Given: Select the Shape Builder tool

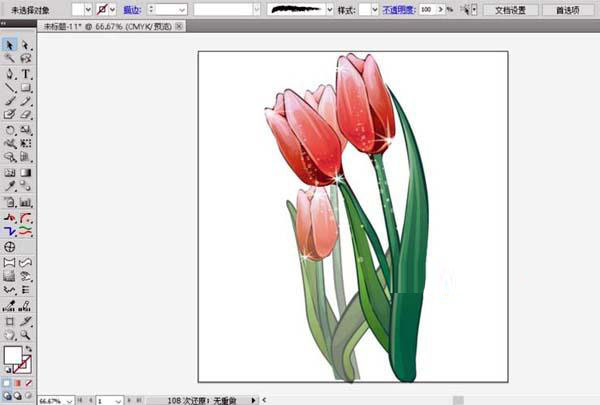Looking at the screenshot, I should click(x=10, y=157).
